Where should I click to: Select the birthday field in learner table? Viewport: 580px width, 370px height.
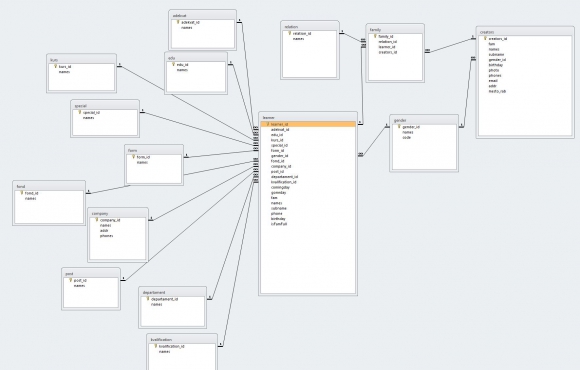(x=278, y=219)
